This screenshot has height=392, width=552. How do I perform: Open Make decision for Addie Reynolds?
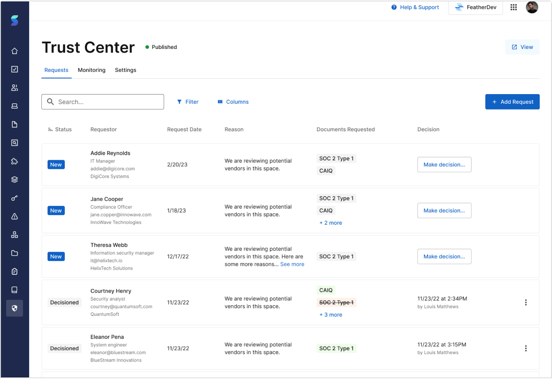[444, 165]
